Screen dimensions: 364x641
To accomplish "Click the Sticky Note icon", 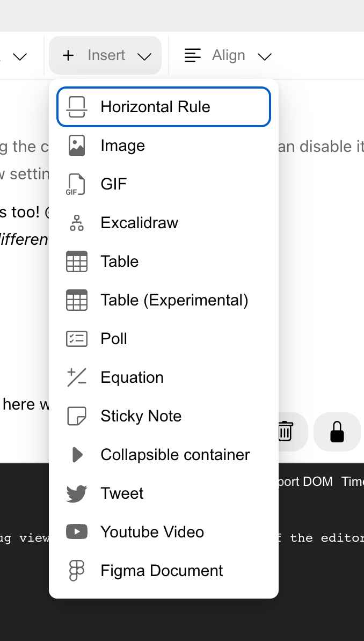I will (x=77, y=416).
